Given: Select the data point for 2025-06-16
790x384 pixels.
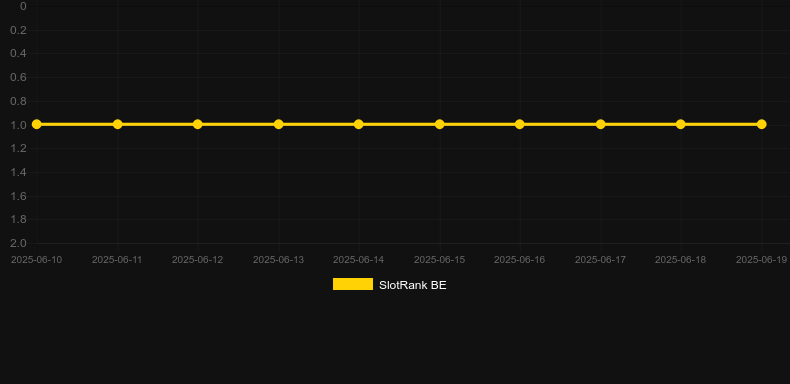Looking at the screenshot, I should click(x=519, y=124).
